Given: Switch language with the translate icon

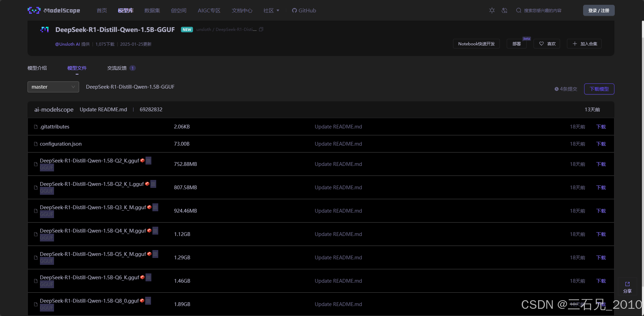Looking at the screenshot, I should pyautogui.click(x=504, y=10).
